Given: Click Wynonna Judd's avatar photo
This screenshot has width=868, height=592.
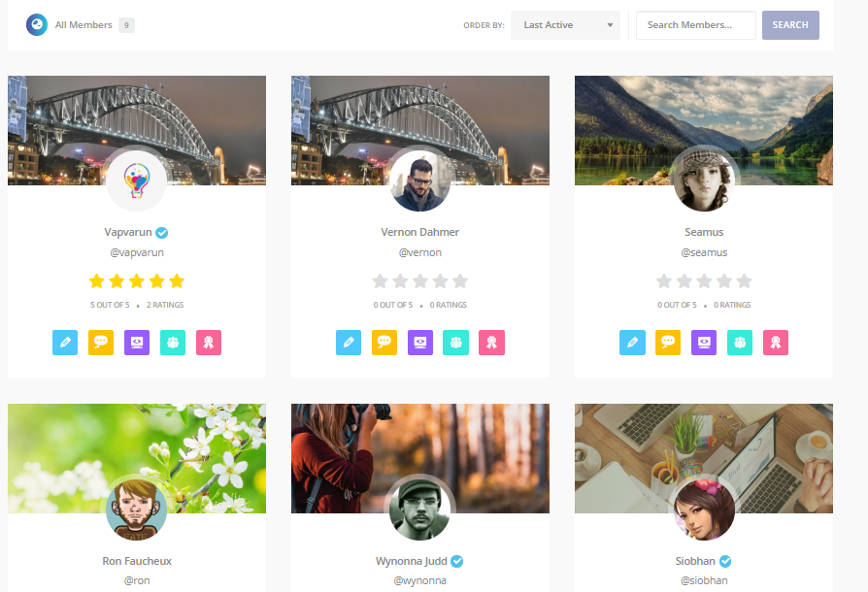Looking at the screenshot, I should [420, 510].
